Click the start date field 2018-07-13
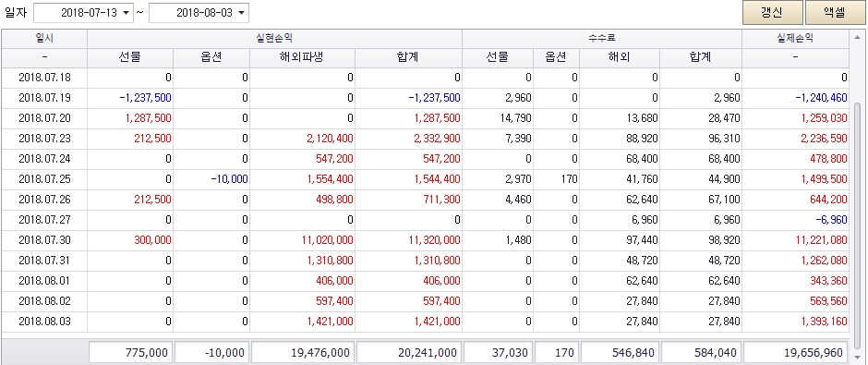This screenshot has height=365, width=868. 84,13
